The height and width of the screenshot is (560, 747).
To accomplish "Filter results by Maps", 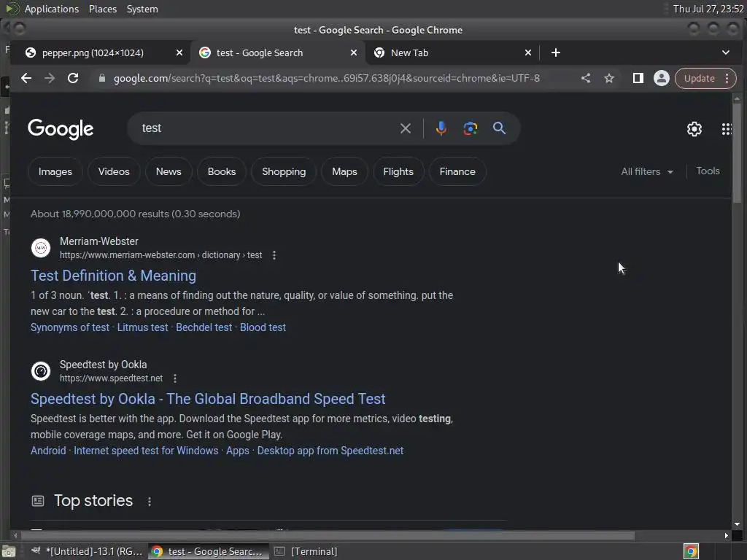I will [x=344, y=171].
